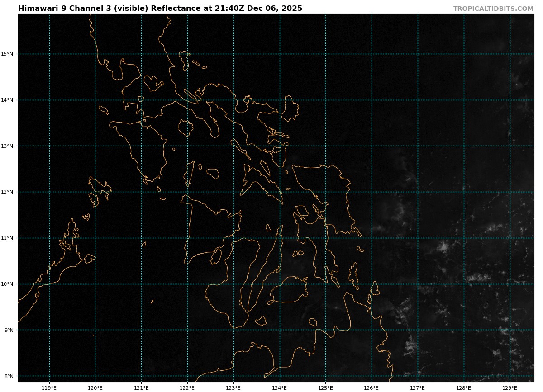The image size is (543, 392).
Task: Click the 121°E longitude axis label
Action: pyautogui.click(x=141, y=388)
